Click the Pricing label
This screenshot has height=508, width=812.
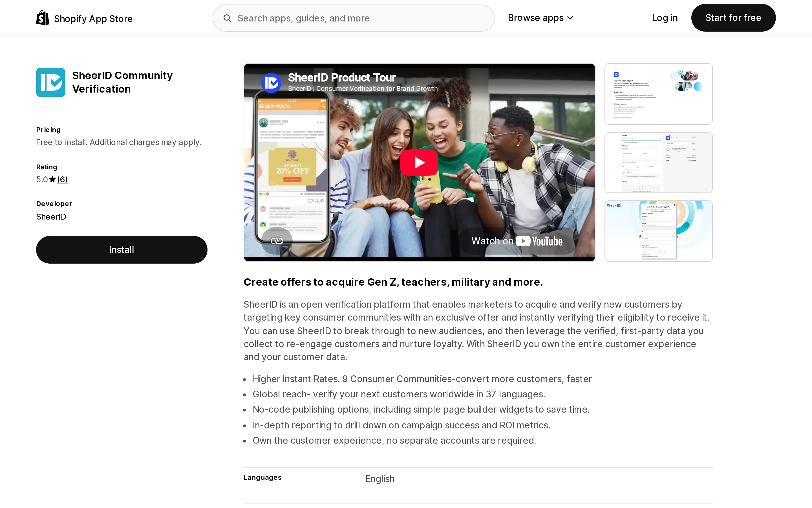48,130
